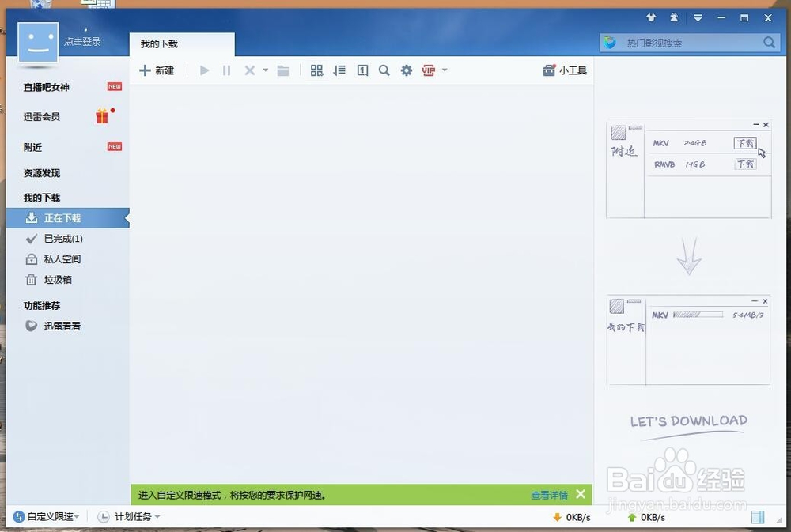Open the 小工具 toolbox
The image size is (791, 532).
tap(565, 70)
